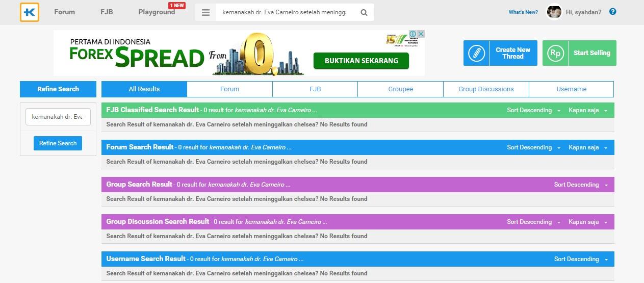The image size is (644, 283).
Task: Switch to the FJB results tab
Action: [x=315, y=89]
